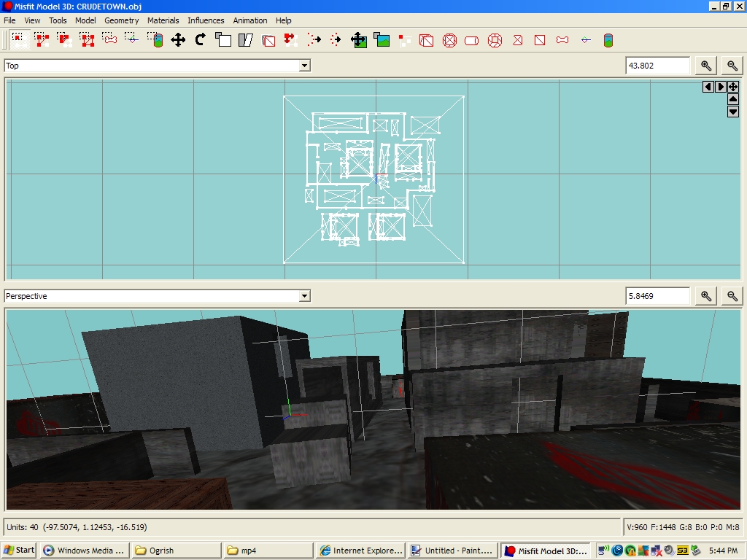Screen dimensions: 747x560
Task: Open the Geometry menu
Action: tap(121, 20)
